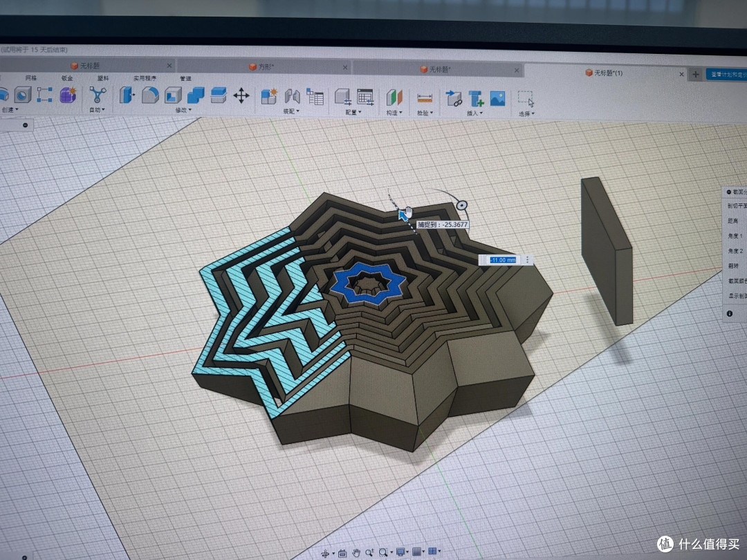
Task: Open the Orbit type dropdown arrow
Action: click(x=333, y=553)
